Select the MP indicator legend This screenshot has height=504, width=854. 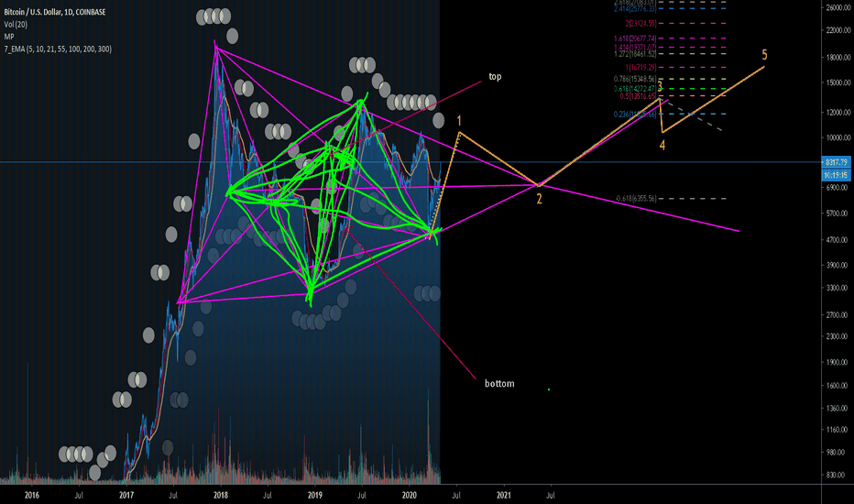click(9, 37)
